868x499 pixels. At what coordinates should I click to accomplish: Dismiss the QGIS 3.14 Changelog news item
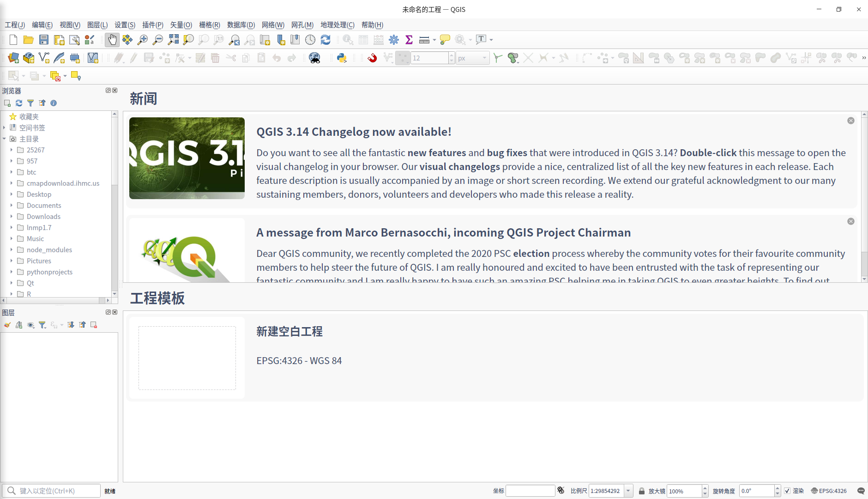coord(851,121)
